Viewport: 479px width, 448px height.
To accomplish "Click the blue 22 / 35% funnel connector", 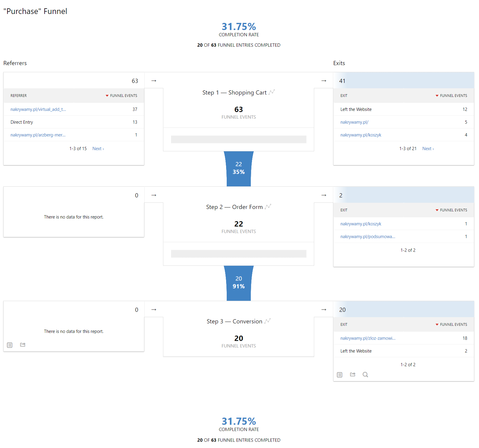I will tap(239, 168).
